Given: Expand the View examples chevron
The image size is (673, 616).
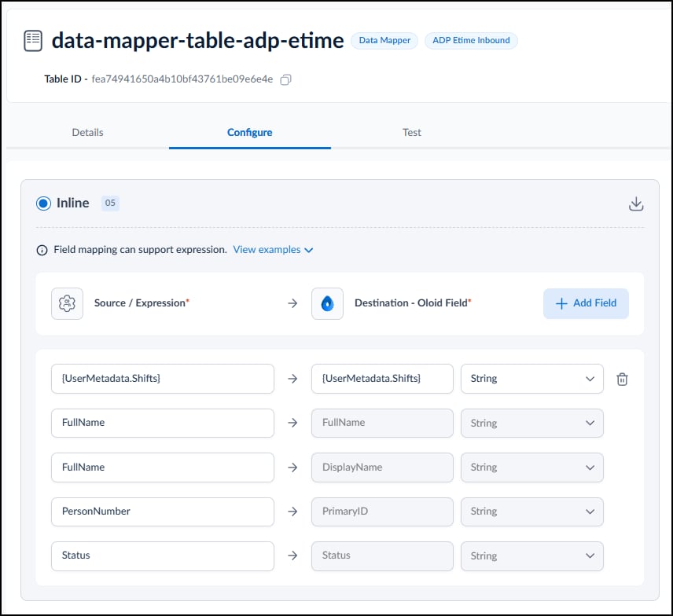Looking at the screenshot, I should [x=309, y=250].
